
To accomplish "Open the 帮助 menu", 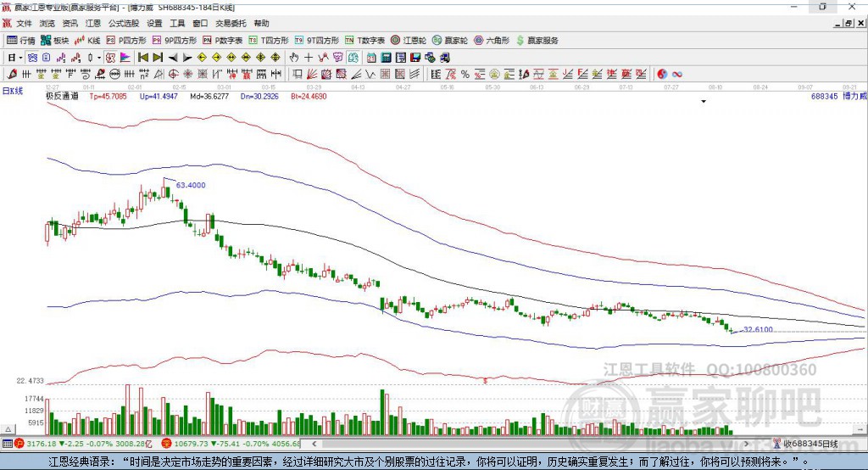I will point(261,23).
